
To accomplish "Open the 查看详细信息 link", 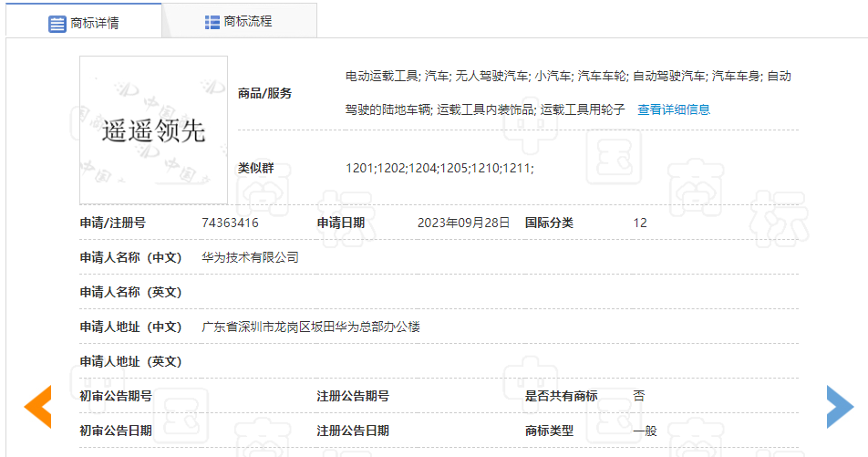I will pos(673,109).
